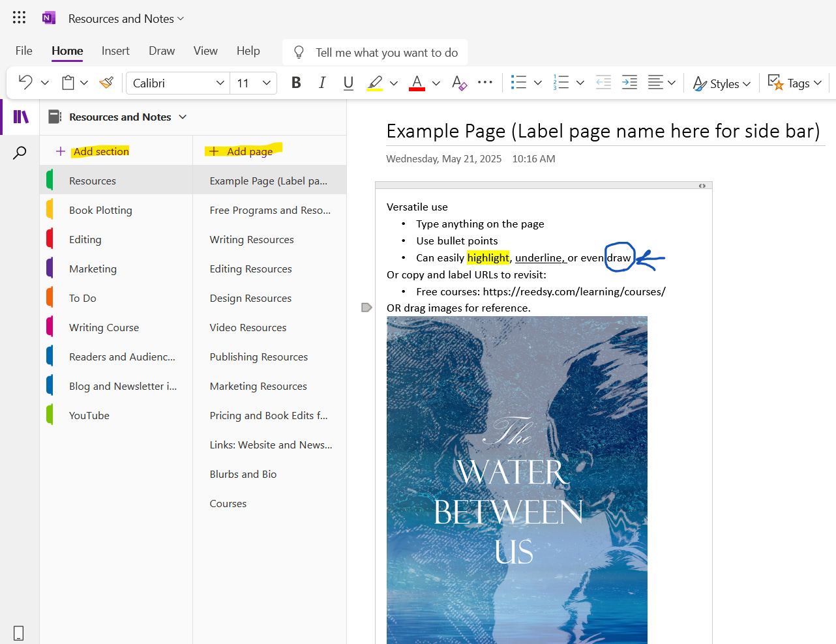The image size is (836, 644).
Task: Open the Styles gallery
Action: 721,83
